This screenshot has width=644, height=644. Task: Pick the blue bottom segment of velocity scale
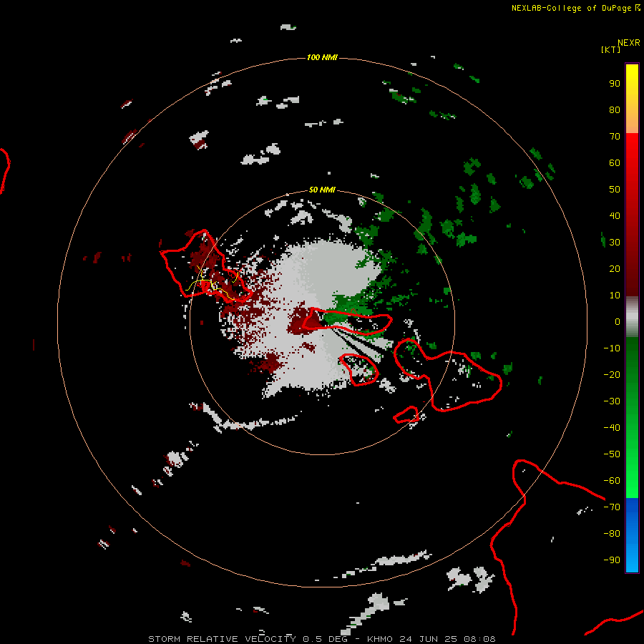coord(632,535)
